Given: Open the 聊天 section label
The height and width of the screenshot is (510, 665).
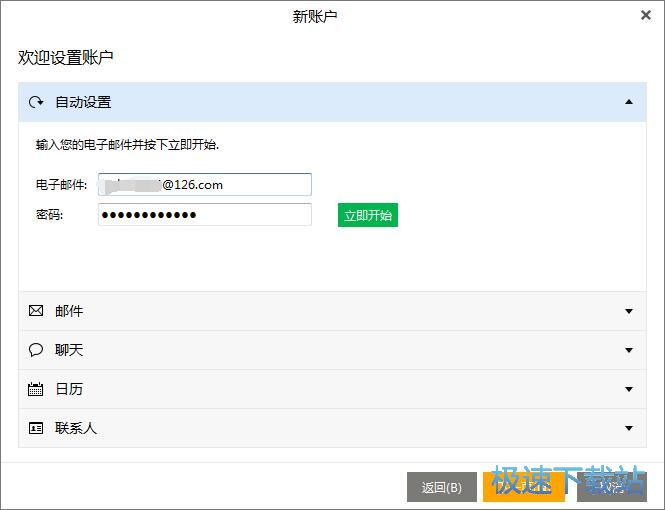Looking at the screenshot, I should (69, 350).
